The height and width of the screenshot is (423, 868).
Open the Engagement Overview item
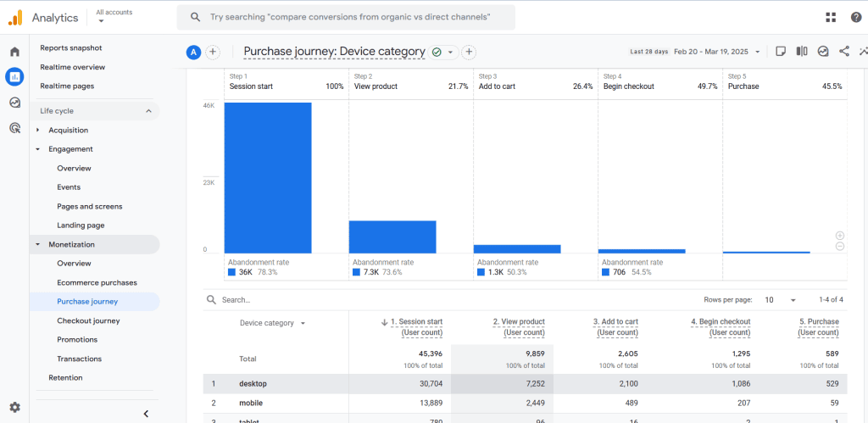point(75,169)
